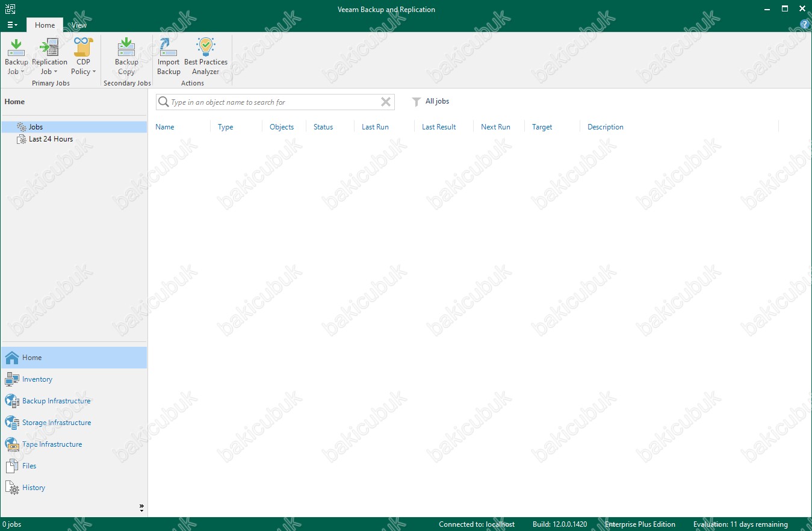Click the Import Backup ribbon icon
Image resolution: width=812 pixels, height=531 pixels.
(169, 47)
